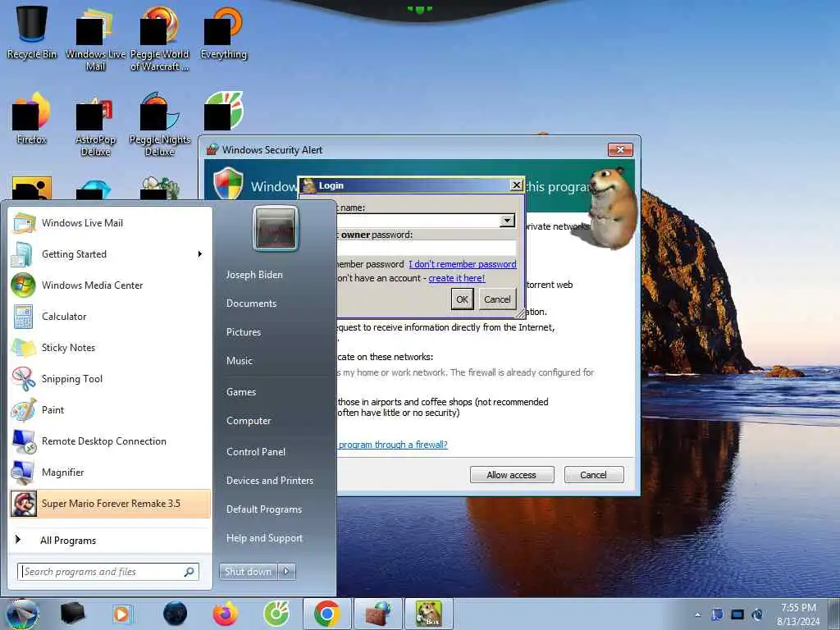Launch Paint from Start menu

tap(111, 410)
